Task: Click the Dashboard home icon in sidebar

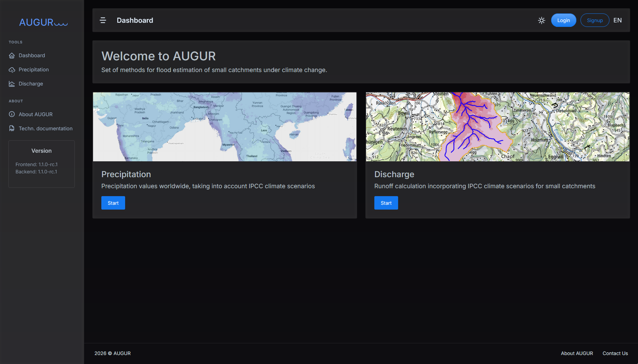Action: click(x=12, y=55)
